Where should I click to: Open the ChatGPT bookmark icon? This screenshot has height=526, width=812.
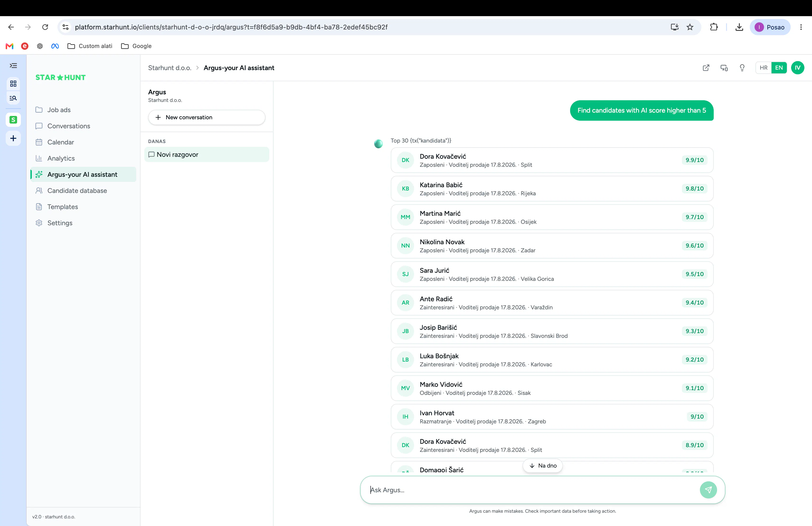[x=40, y=46]
